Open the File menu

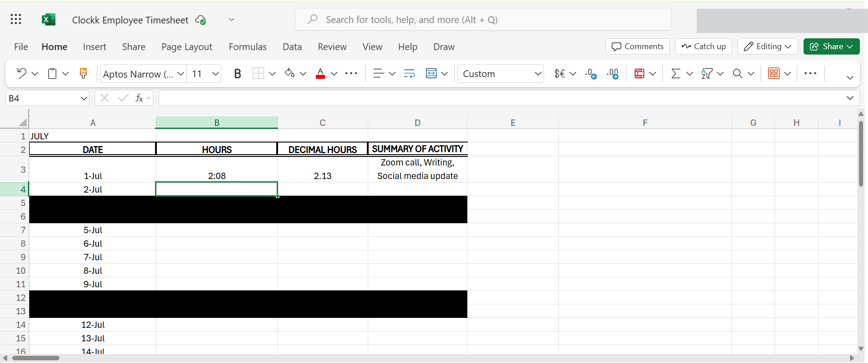[21, 47]
